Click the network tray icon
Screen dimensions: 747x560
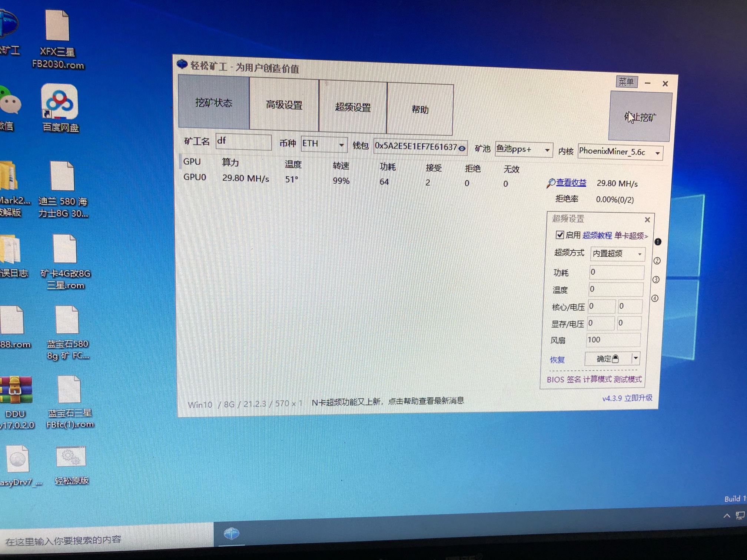point(740,515)
